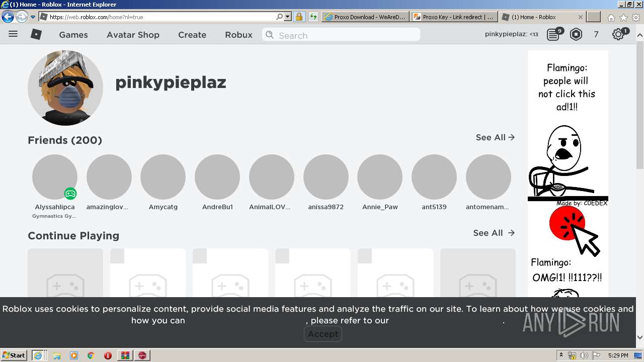Click the pinkypieplaz: <13 account label
644x362 pixels.
(x=512, y=34)
